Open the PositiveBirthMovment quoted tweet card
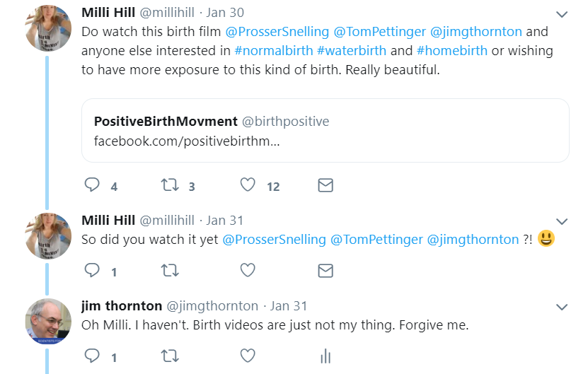588x374 pixels. [x=325, y=131]
